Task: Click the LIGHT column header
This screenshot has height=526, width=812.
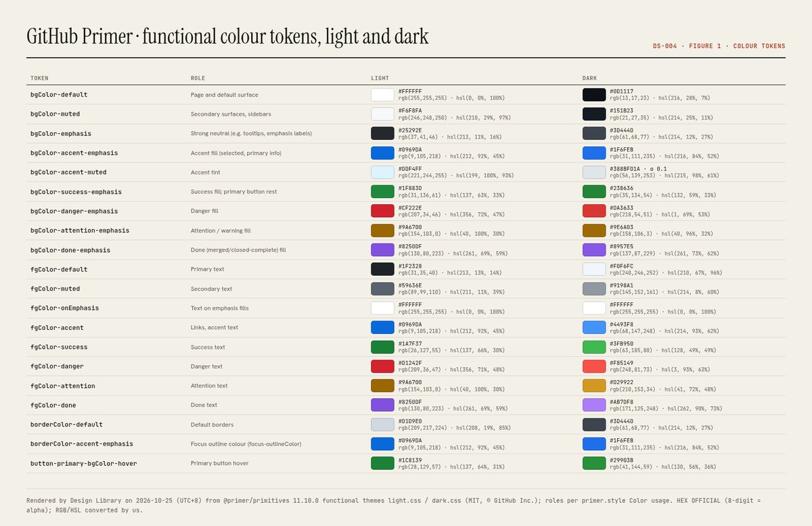Action: tap(380, 78)
